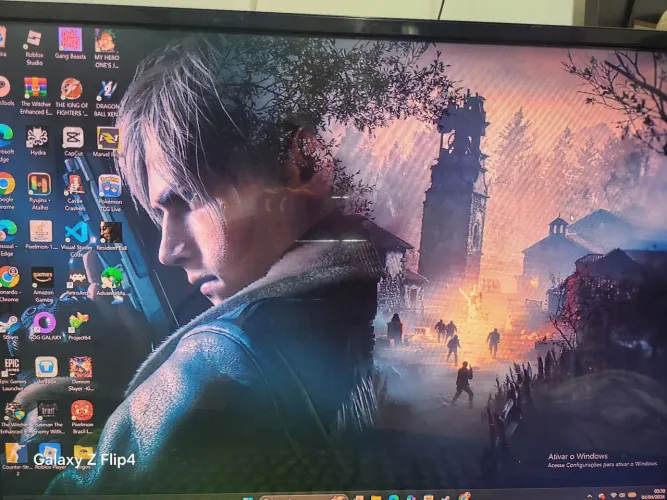Open the Project64 emulator icon

[x=79, y=327]
